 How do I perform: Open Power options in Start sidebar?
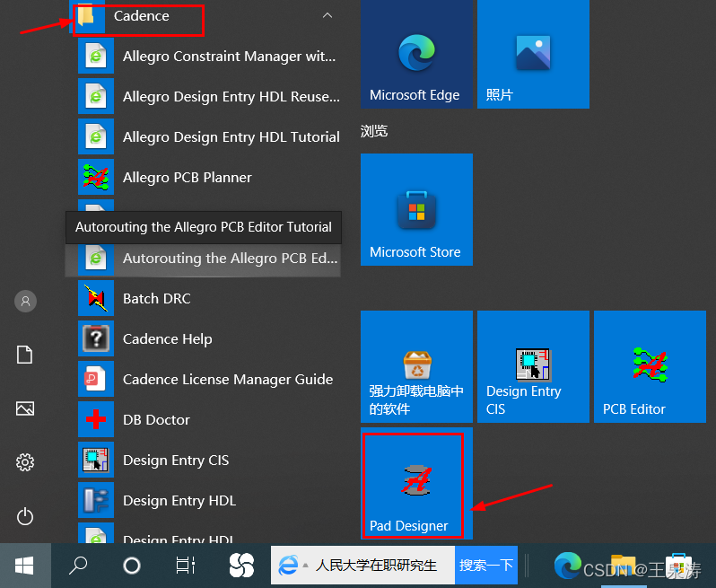(x=24, y=517)
